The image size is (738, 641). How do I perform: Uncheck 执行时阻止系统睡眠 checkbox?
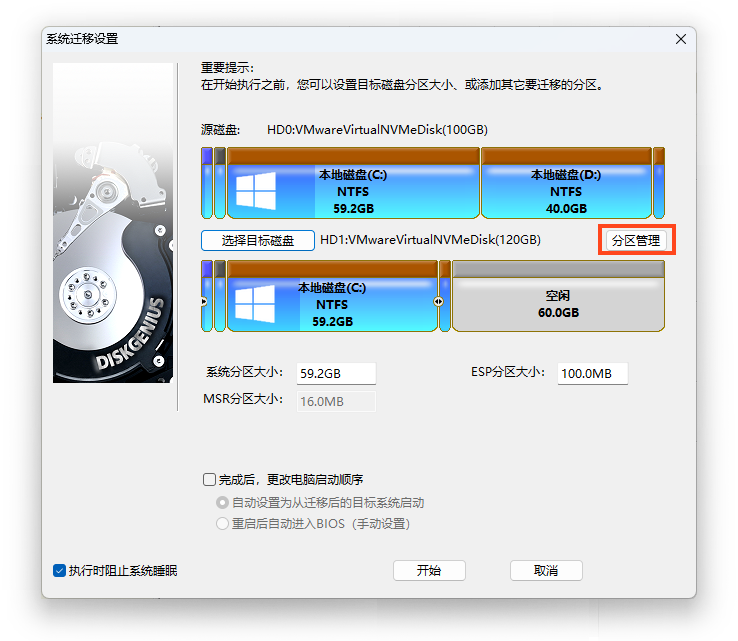click(x=59, y=571)
